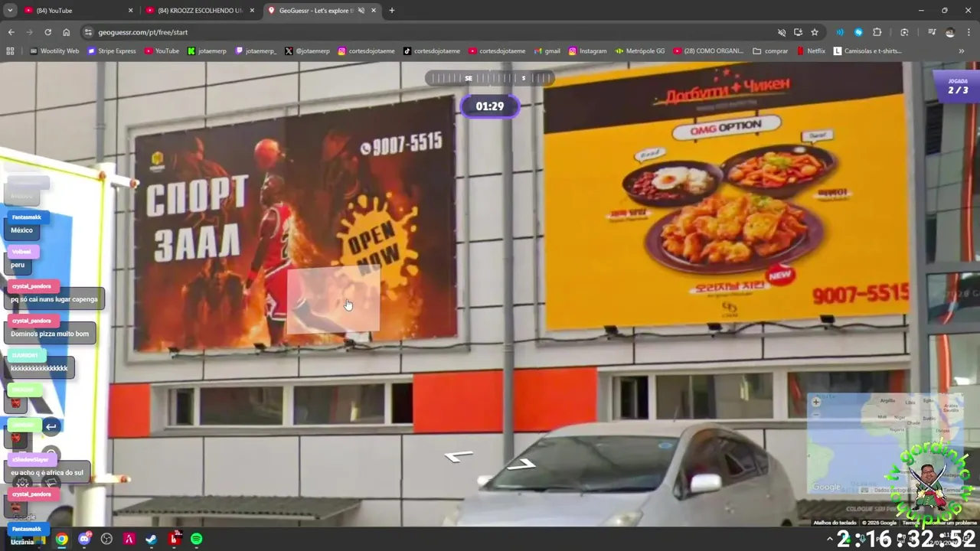
Task: Show hidden bookmarks with the chevron
Action: pos(962,51)
